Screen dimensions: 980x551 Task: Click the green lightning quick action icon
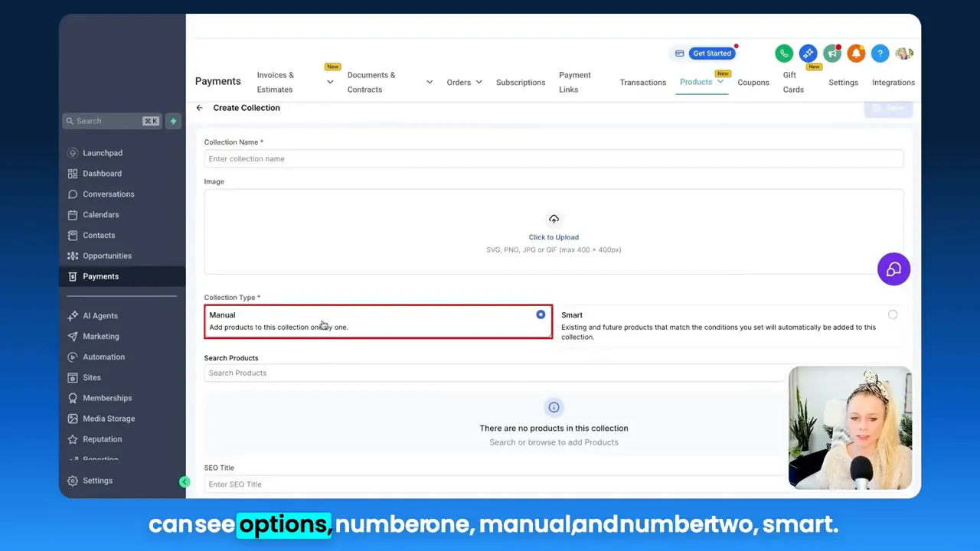[173, 121]
